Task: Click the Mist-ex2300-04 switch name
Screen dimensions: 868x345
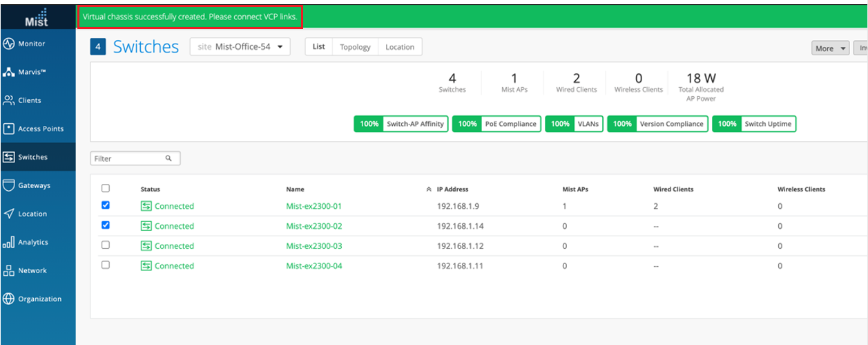Action: [x=314, y=266]
